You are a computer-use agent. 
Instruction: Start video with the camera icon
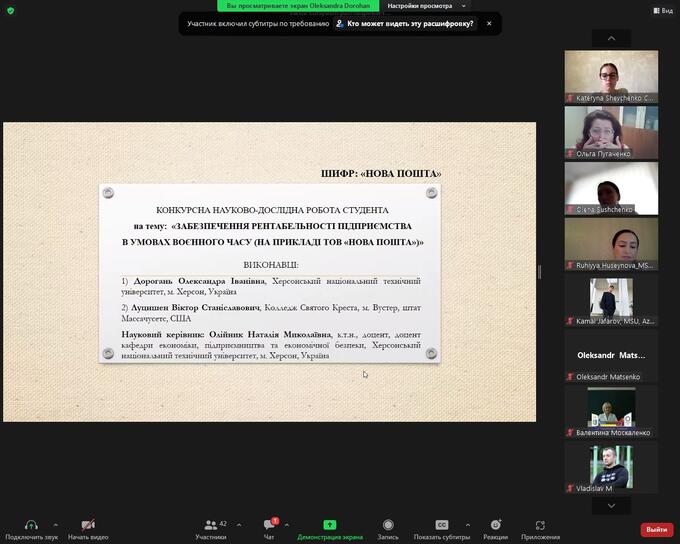pyautogui.click(x=88, y=525)
